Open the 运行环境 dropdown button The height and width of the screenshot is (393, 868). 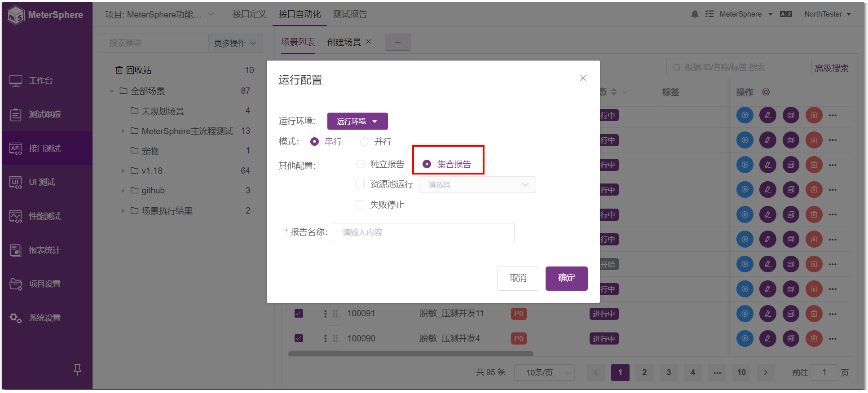point(357,121)
